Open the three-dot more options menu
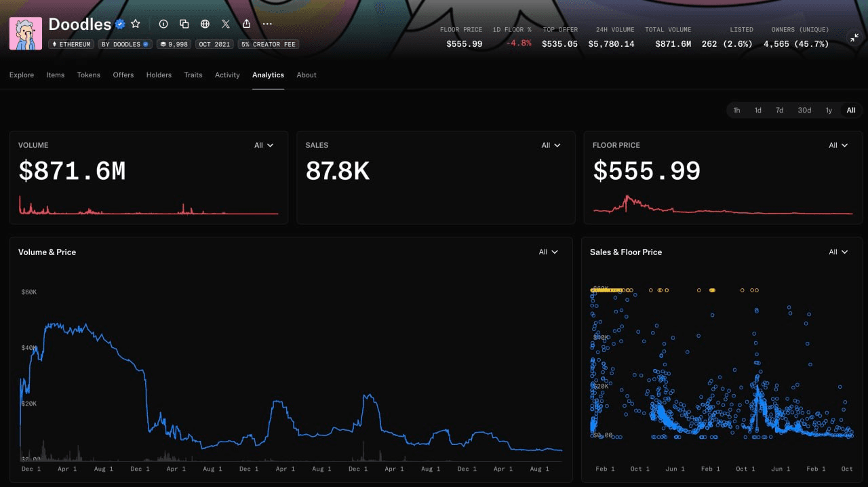 click(267, 24)
